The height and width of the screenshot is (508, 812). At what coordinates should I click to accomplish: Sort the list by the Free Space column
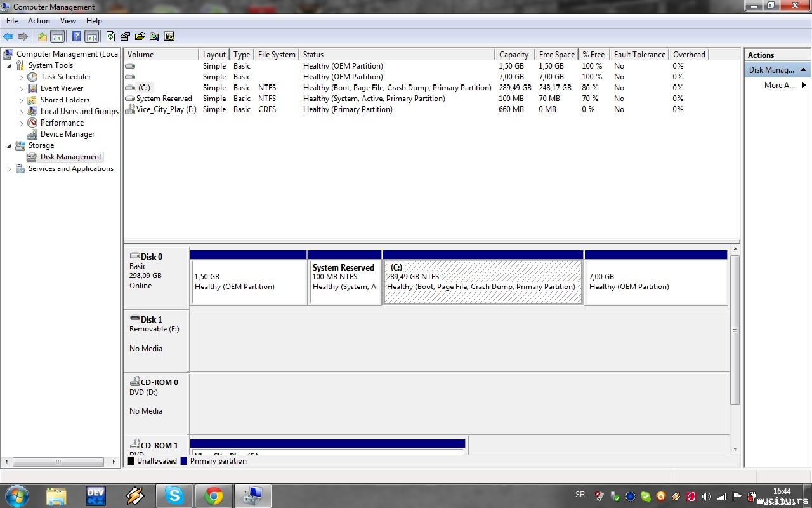[556, 55]
